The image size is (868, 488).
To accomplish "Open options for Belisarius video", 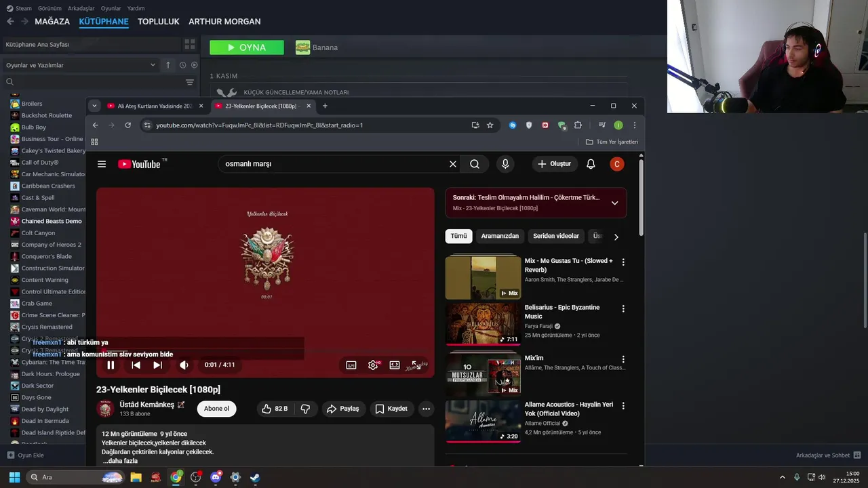I will [623, 308].
